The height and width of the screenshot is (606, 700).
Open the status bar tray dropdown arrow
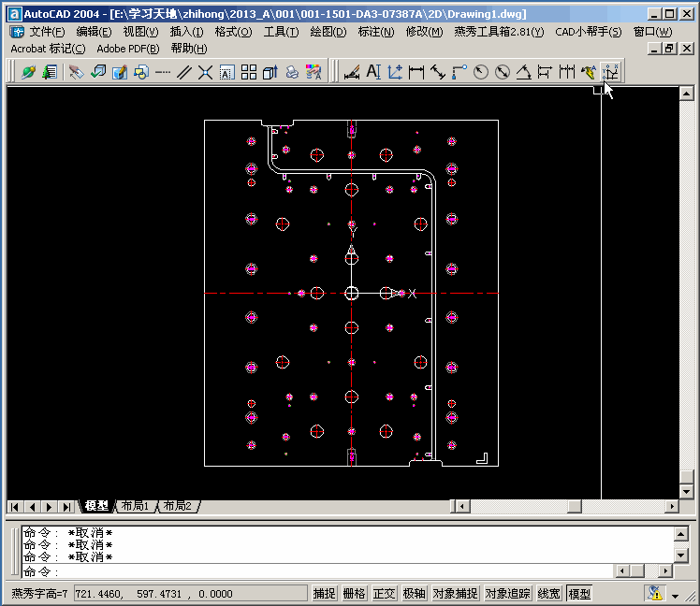coord(675,595)
